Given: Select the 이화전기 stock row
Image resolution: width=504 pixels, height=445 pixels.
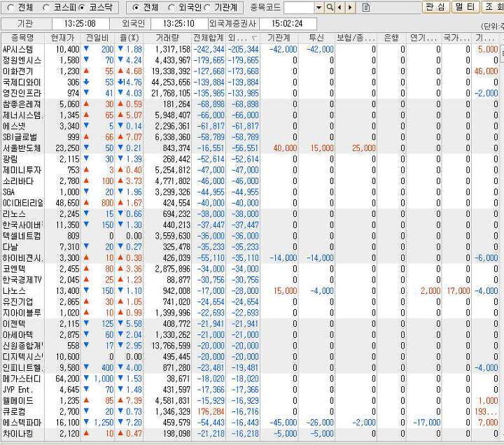Looking at the screenshot, I should 251,71.
